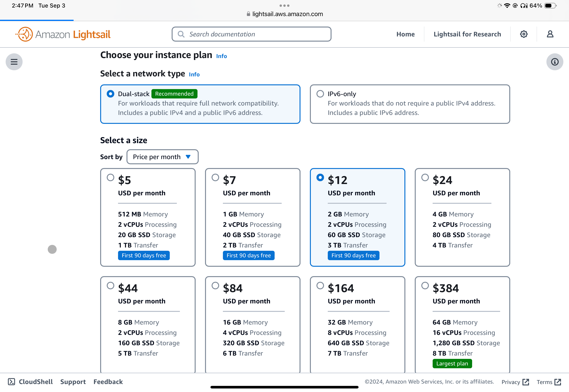This screenshot has width=569, height=392.
Task: Open the hamburger navigation menu
Action: coord(14,62)
